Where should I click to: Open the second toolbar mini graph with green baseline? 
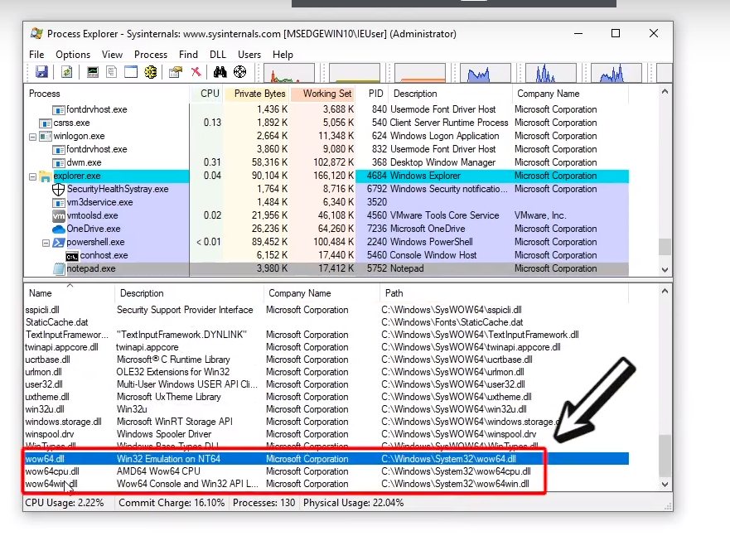pos(355,73)
